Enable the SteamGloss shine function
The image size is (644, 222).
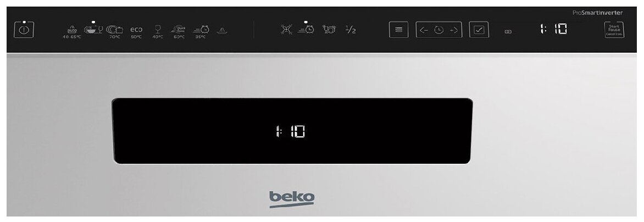[x=329, y=30]
